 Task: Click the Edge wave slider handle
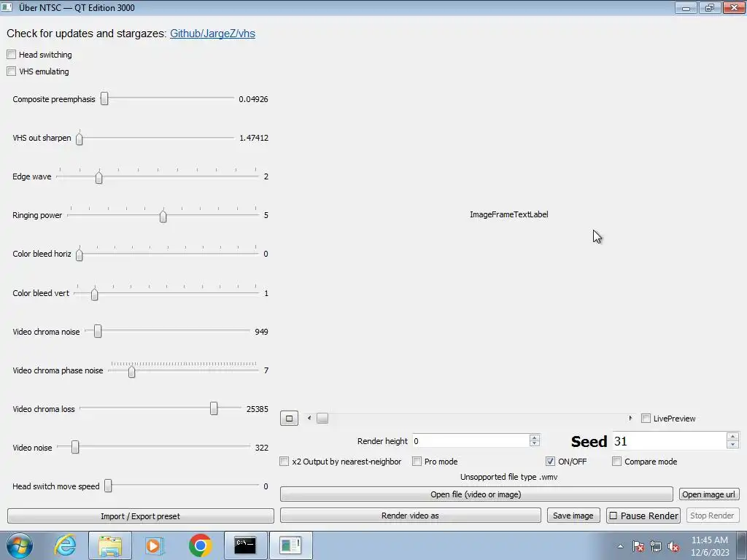click(x=98, y=177)
